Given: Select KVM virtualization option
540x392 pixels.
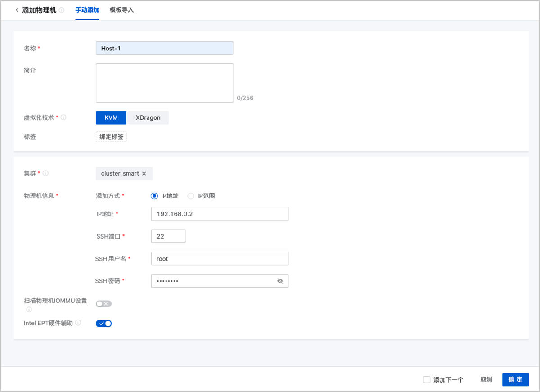Looking at the screenshot, I should (x=111, y=117).
